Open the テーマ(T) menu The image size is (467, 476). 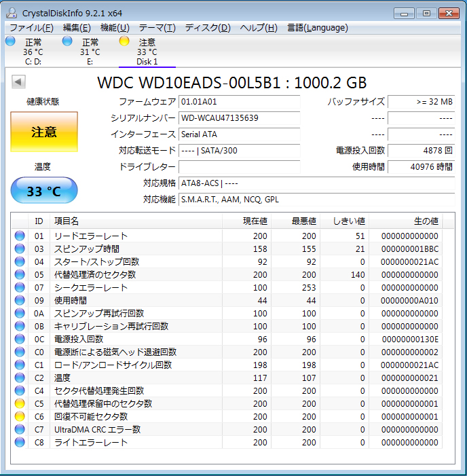(x=157, y=28)
